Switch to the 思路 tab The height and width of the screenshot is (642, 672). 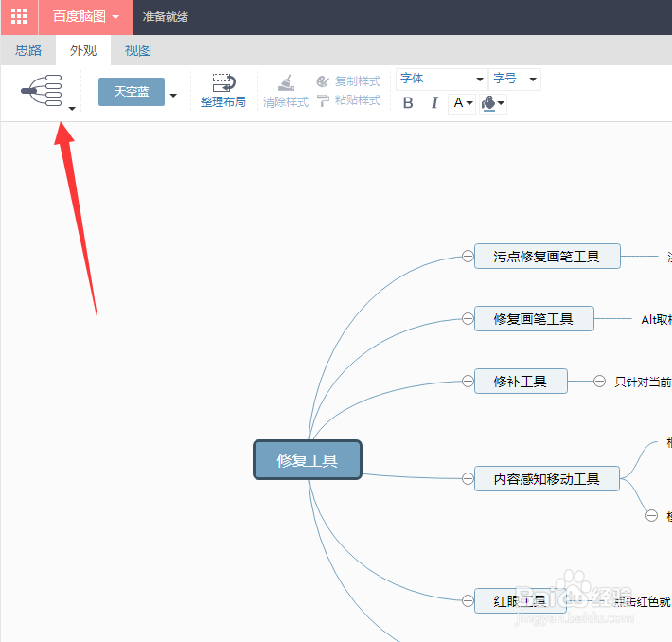click(x=28, y=50)
